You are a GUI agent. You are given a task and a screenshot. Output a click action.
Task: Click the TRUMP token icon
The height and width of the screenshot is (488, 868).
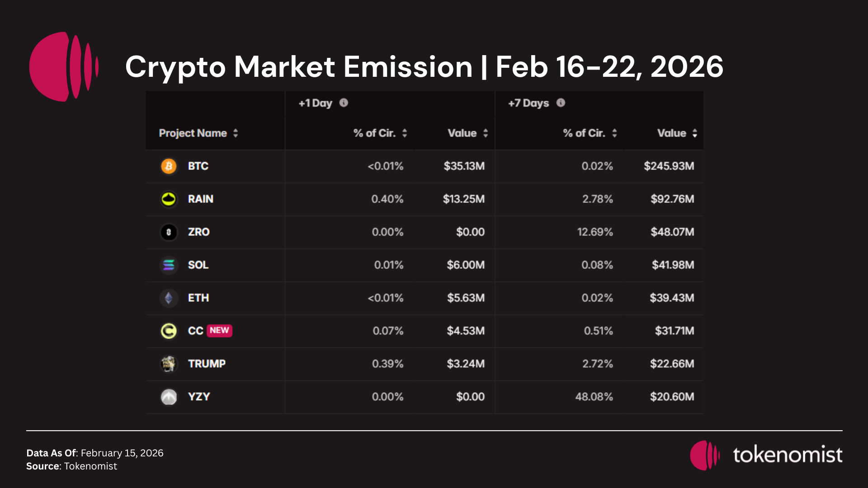tap(169, 364)
